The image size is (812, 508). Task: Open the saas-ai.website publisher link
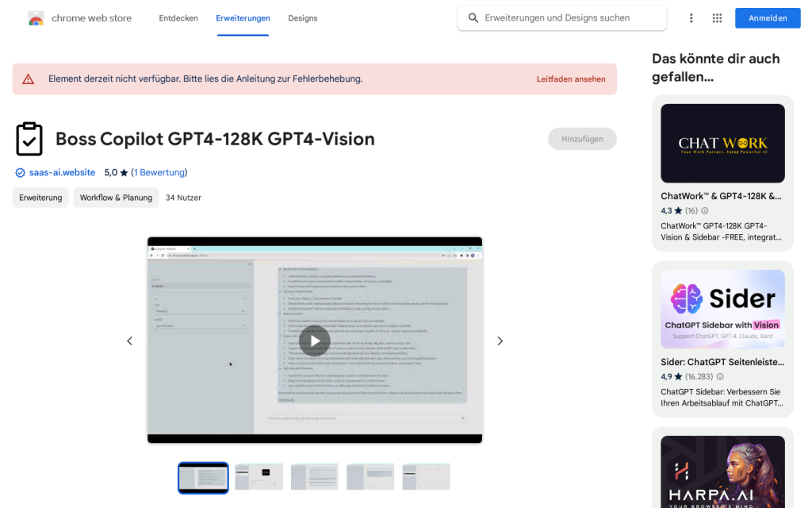click(62, 172)
